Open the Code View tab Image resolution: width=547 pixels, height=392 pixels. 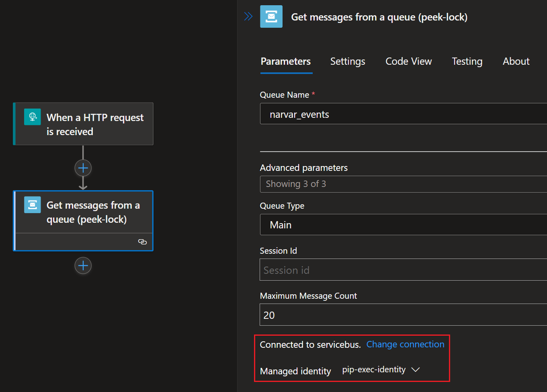(x=408, y=62)
